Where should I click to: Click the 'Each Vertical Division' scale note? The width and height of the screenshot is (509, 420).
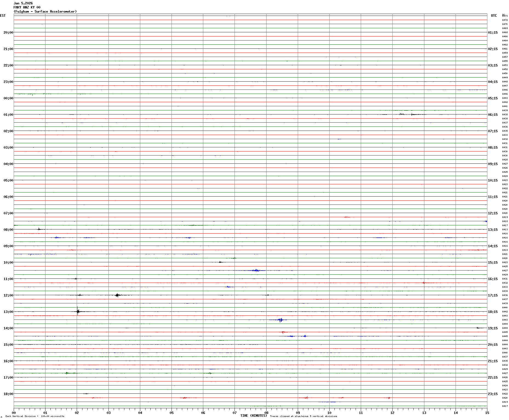click(35, 416)
